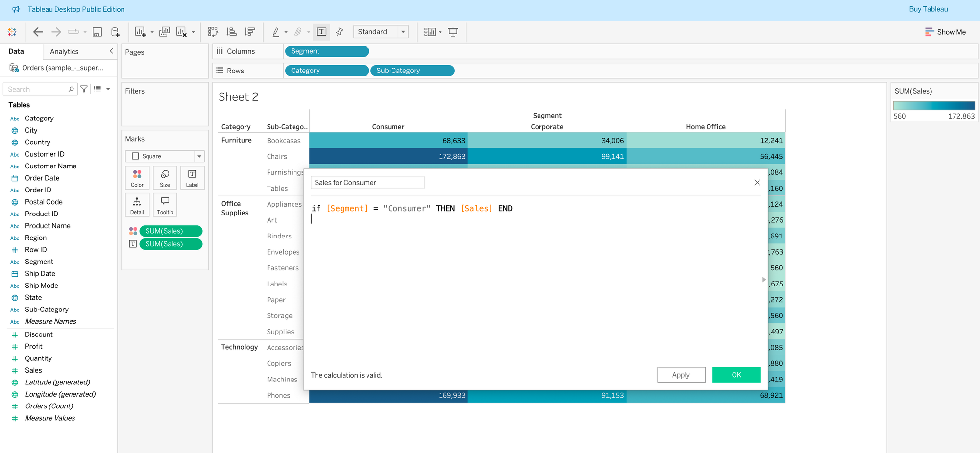Click the Presentation Mode icon
Viewport: 980px width, 453px height.
[x=453, y=32]
